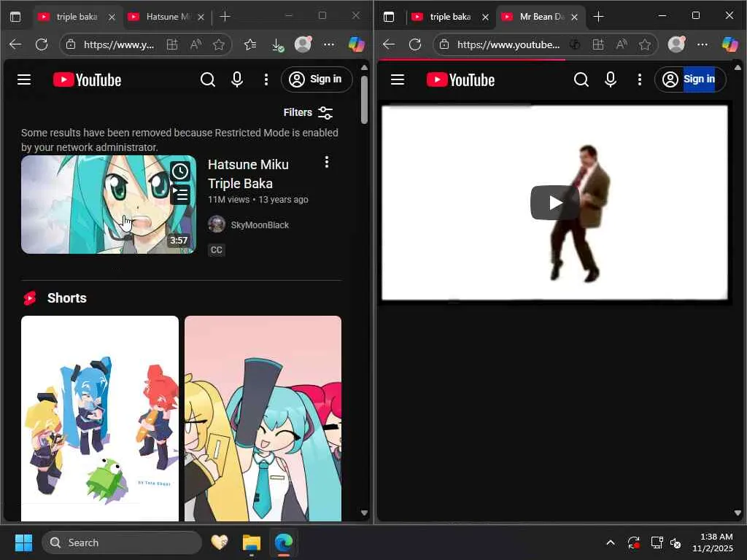747x560 pixels.
Task: Start voice search in left window
Action: pos(237,79)
